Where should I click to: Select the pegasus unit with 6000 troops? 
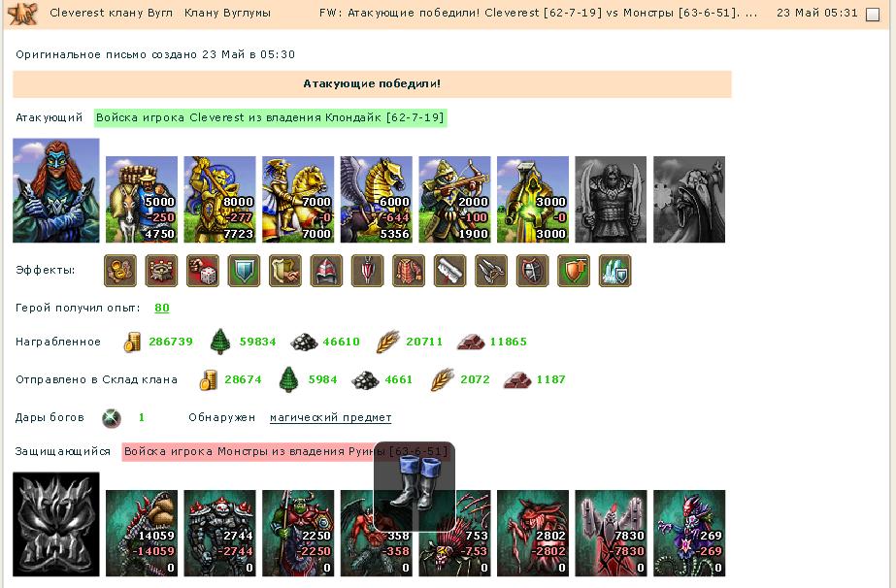tap(376, 200)
